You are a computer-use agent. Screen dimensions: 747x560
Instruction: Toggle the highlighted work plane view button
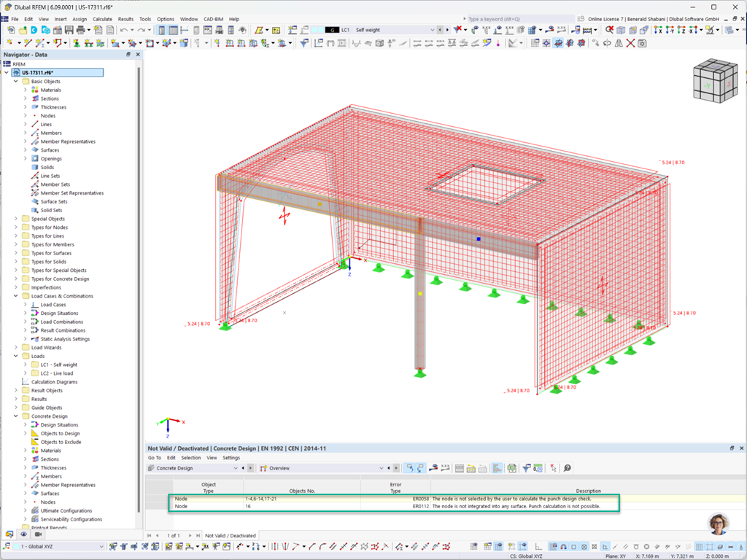coord(558,43)
